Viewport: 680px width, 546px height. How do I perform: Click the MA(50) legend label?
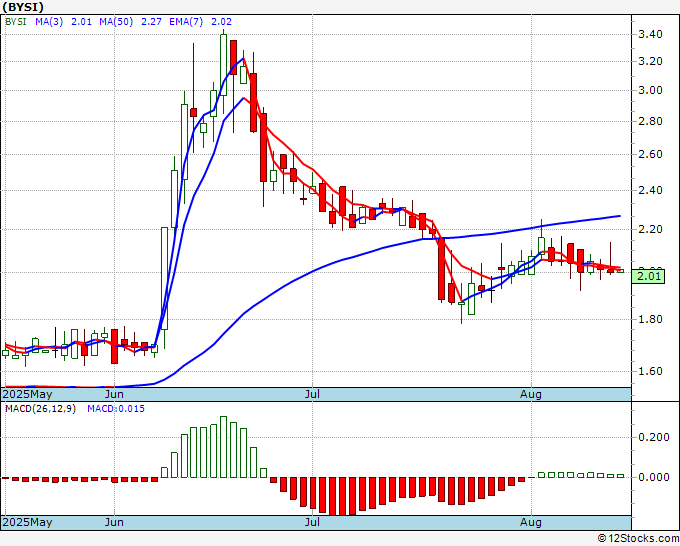point(116,22)
